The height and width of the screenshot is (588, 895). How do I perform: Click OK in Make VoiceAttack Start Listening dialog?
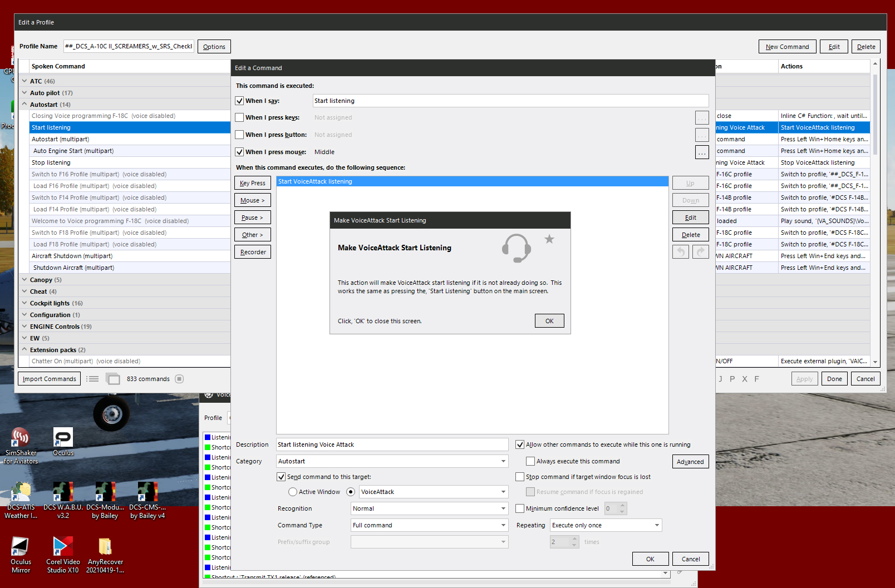(549, 321)
